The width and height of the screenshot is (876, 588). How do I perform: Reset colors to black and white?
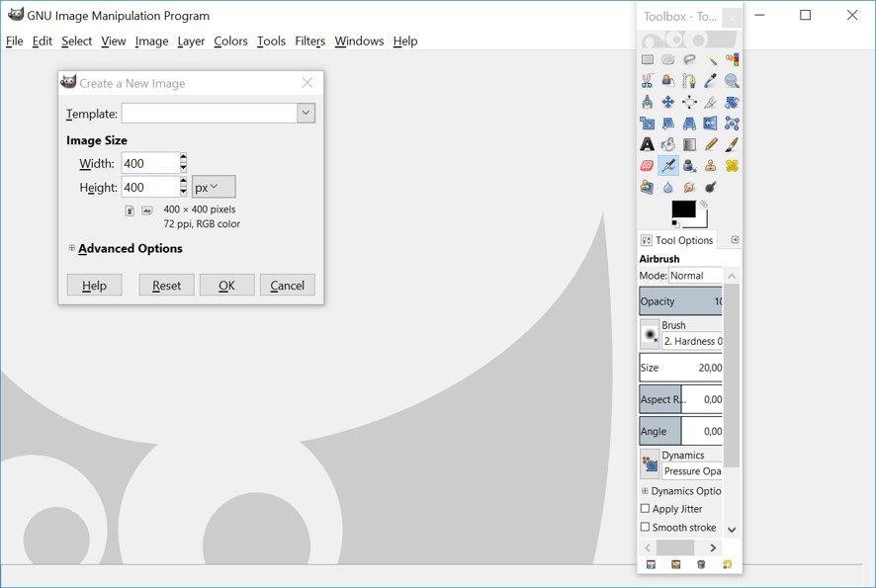[675, 224]
